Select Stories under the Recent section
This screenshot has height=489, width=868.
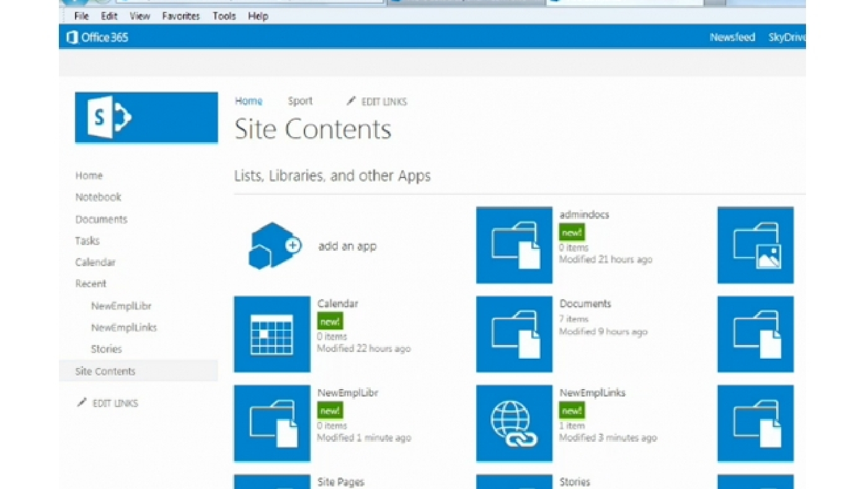[x=105, y=349]
